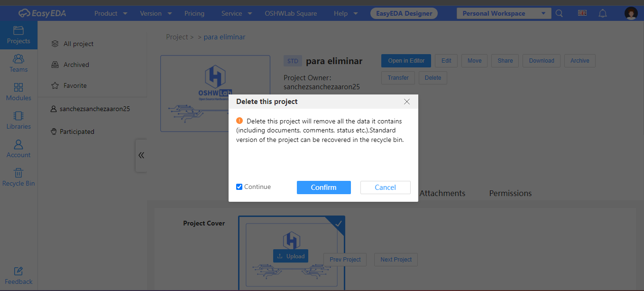Go to OSHWLab Square
Viewport: 644px width, 291px height.
pyautogui.click(x=291, y=13)
